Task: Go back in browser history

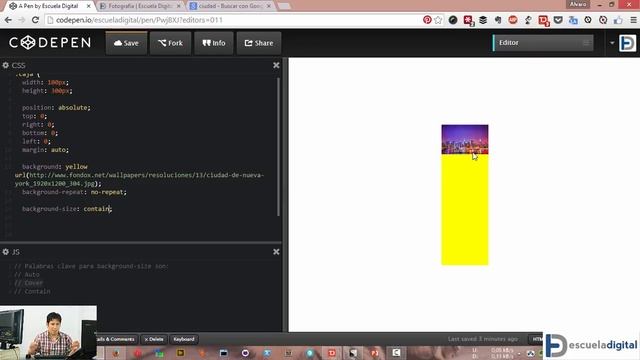Action: (8, 20)
